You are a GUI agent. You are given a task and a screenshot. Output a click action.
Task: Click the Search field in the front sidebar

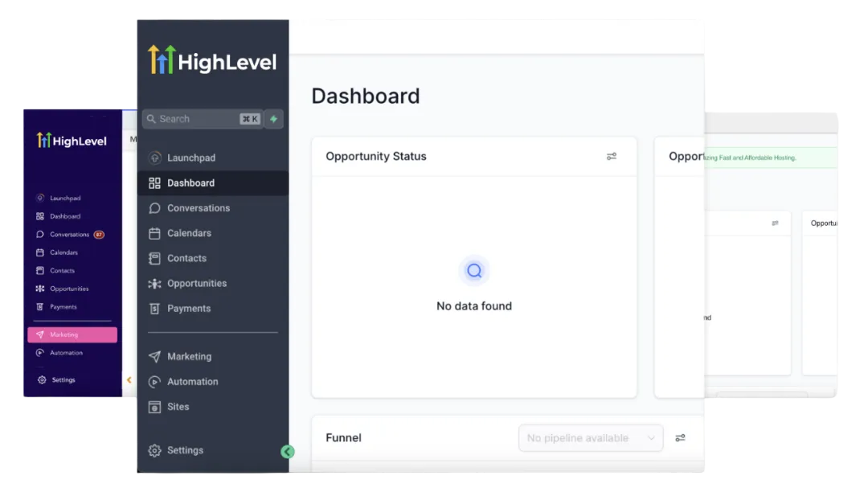(203, 119)
